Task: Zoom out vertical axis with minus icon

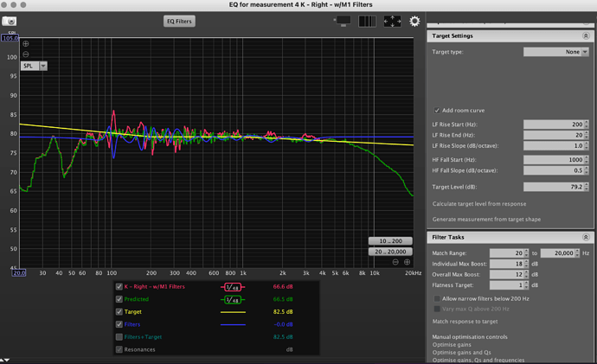Action: (x=25, y=54)
